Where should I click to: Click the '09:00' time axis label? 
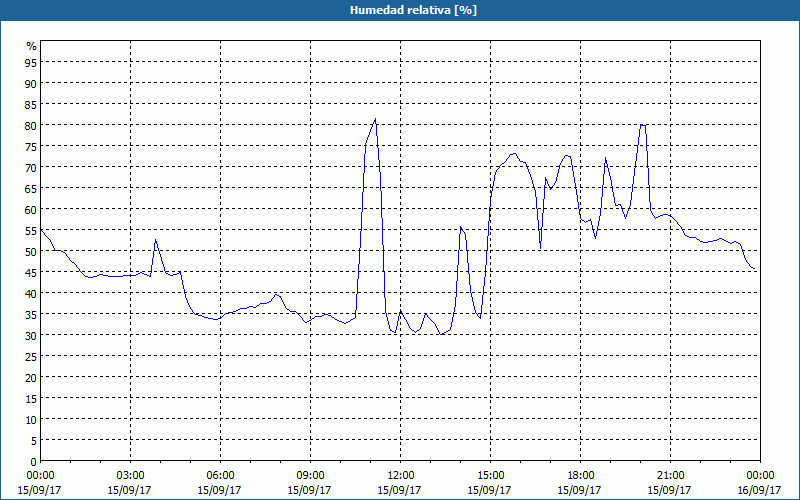coord(310,476)
